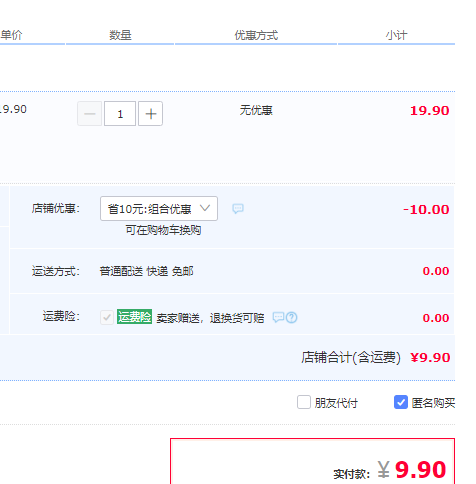Viewport: 476px width, 484px height.
Task: Enable the 朋友代付 checkbox
Action: pos(304,402)
